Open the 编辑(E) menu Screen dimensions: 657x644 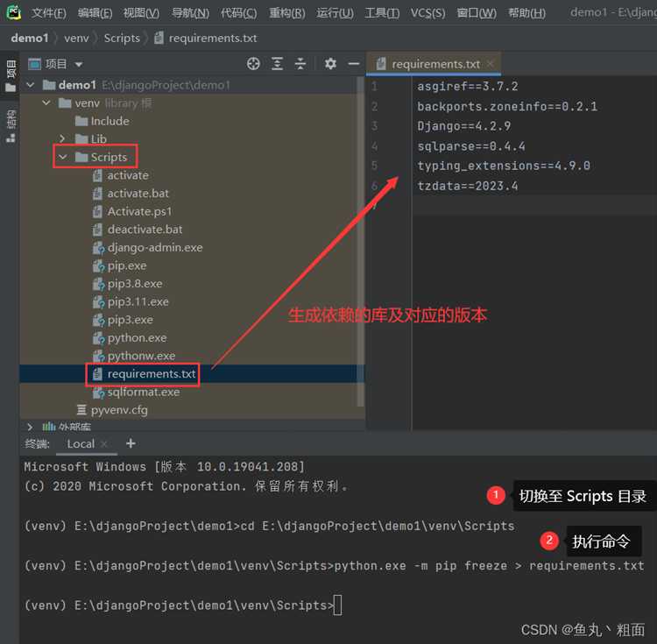(x=95, y=13)
